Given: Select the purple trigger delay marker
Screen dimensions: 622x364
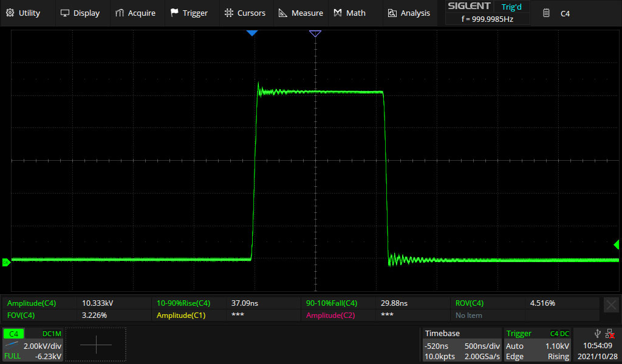Looking at the screenshot, I should 315,33.
